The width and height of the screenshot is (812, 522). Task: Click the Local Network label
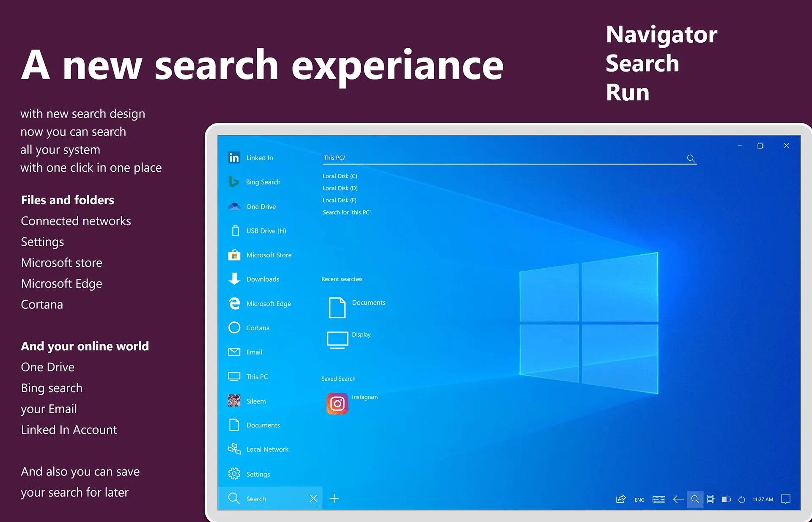267,449
